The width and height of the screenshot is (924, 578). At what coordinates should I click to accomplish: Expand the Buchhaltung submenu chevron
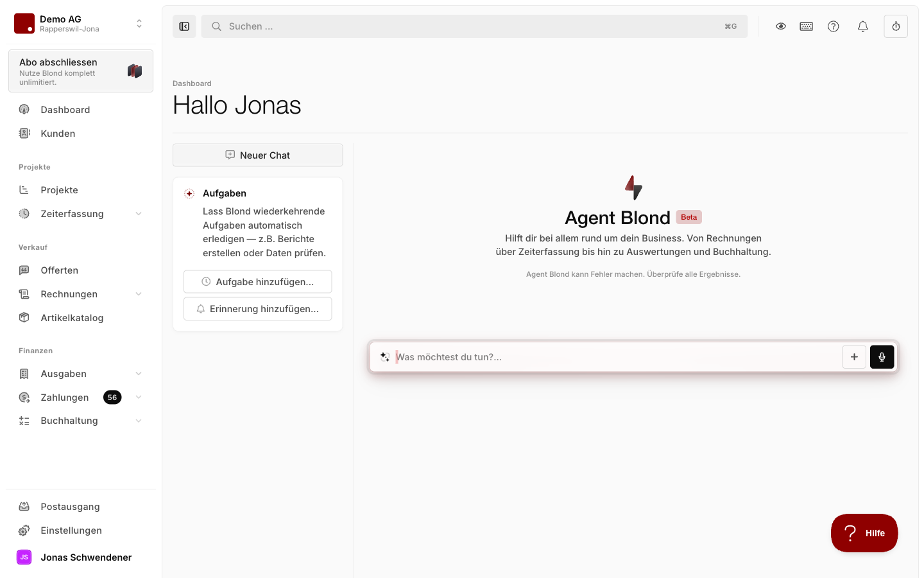(x=139, y=421)
